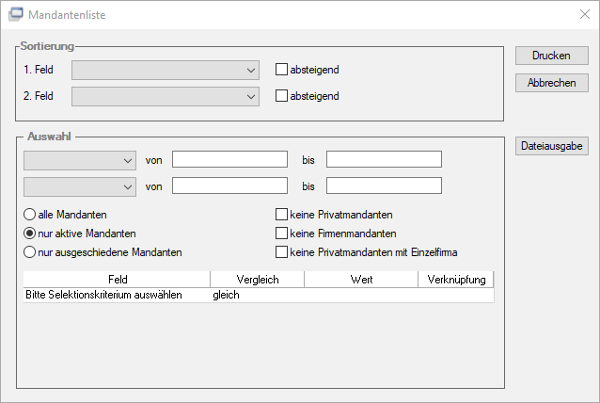Click the Drucken button
Viewport: 600px width, 403px height.
coord(551,55)
